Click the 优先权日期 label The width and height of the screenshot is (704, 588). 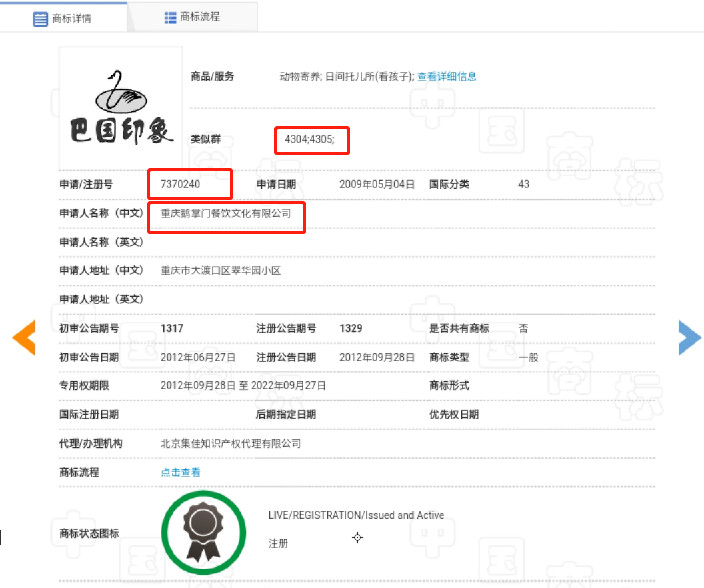click(x=454, y=414)
